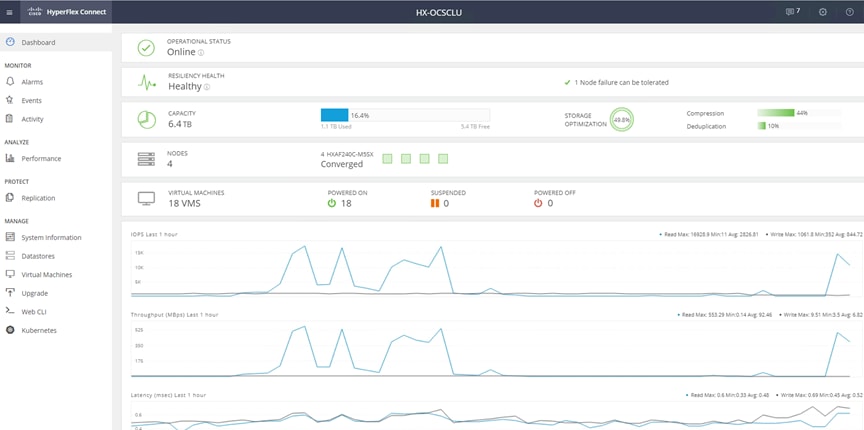Open the help question mark icon

click(850, 12)
